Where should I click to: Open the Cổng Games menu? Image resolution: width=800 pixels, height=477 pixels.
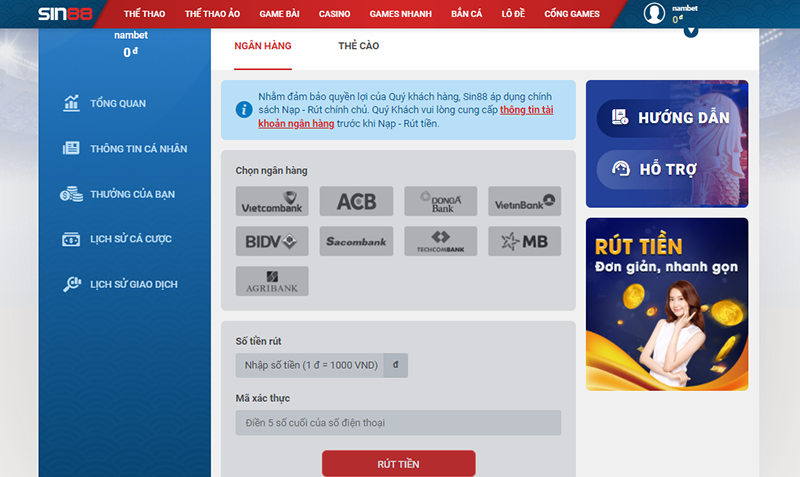tap(572, 14)
